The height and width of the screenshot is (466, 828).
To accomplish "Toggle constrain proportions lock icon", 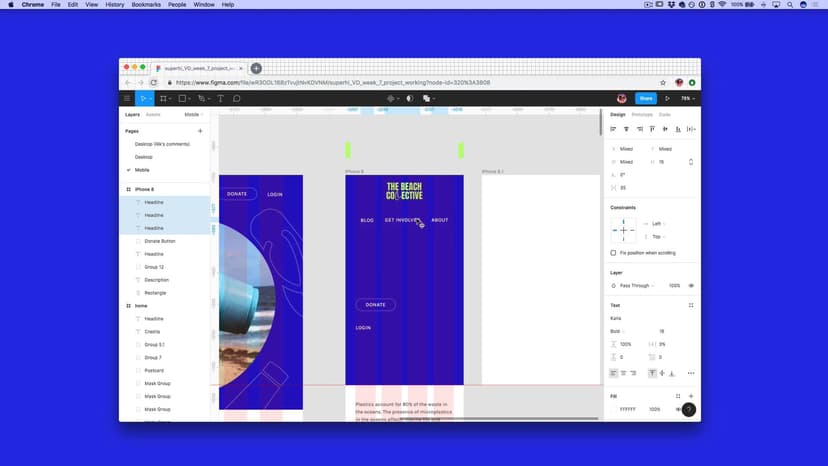I will click(690, 161).
